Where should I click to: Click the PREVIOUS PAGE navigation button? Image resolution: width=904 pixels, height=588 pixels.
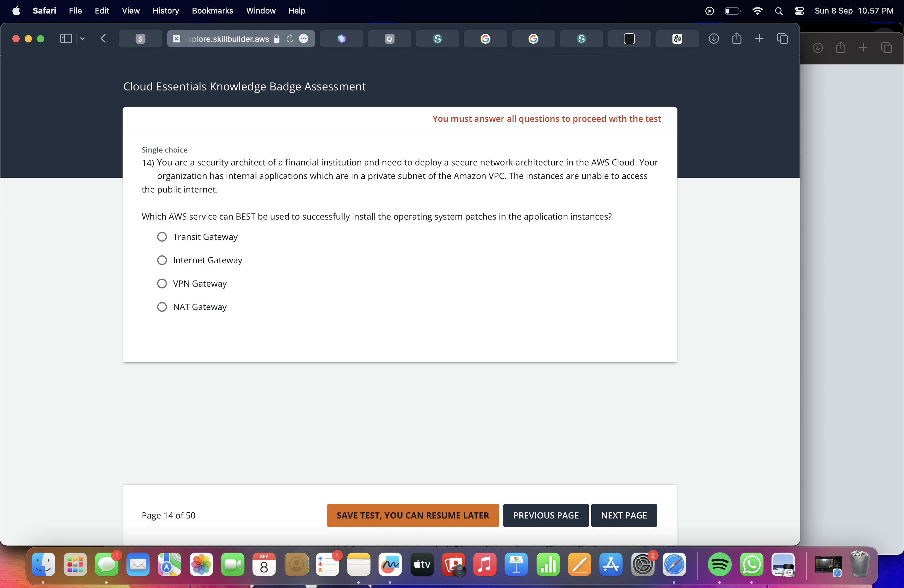pyautogui.click(x=545, y=515)
